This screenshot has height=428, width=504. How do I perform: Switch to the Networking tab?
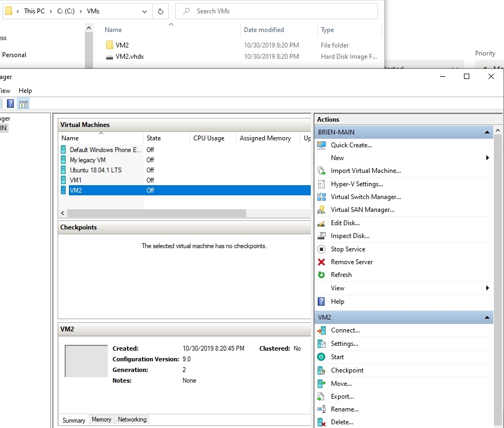tap(132, 420)
